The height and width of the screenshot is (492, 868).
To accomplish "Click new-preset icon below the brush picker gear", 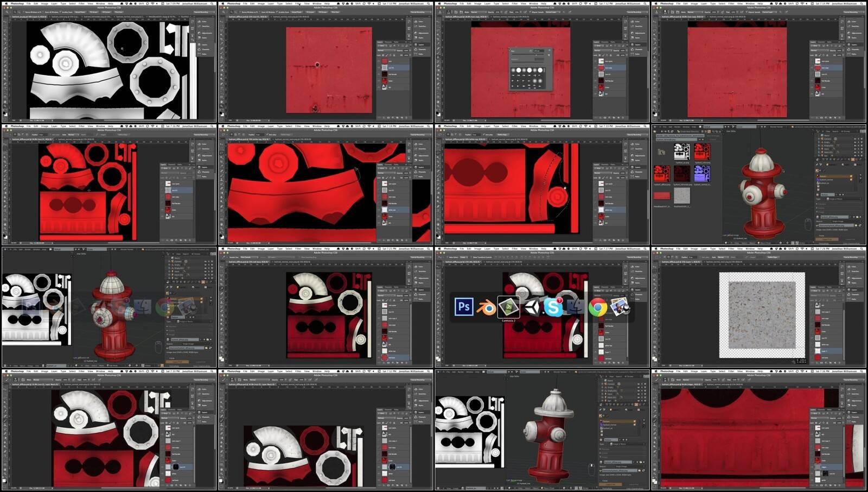I will pos(548,55).
